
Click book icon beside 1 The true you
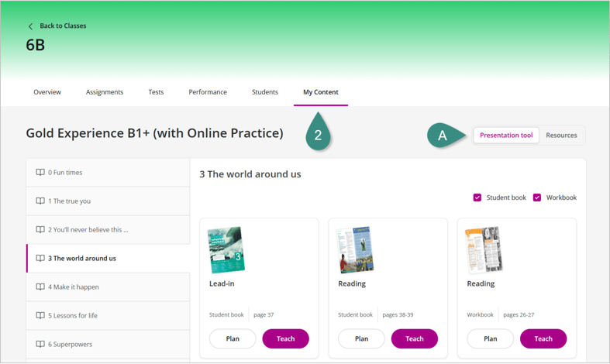tap(40, 201)
